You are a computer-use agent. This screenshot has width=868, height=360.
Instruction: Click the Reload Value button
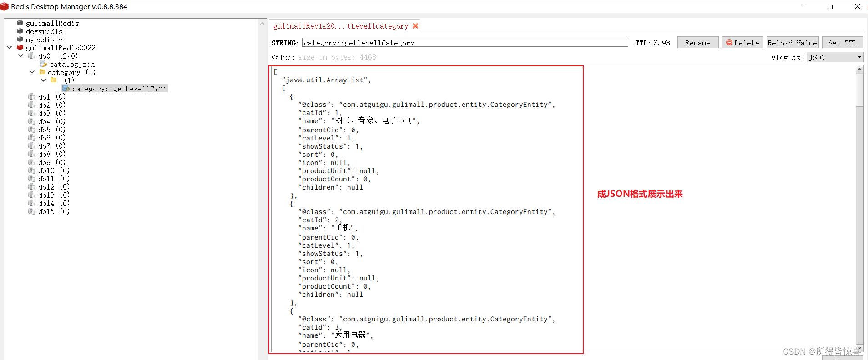coord(792,43)
